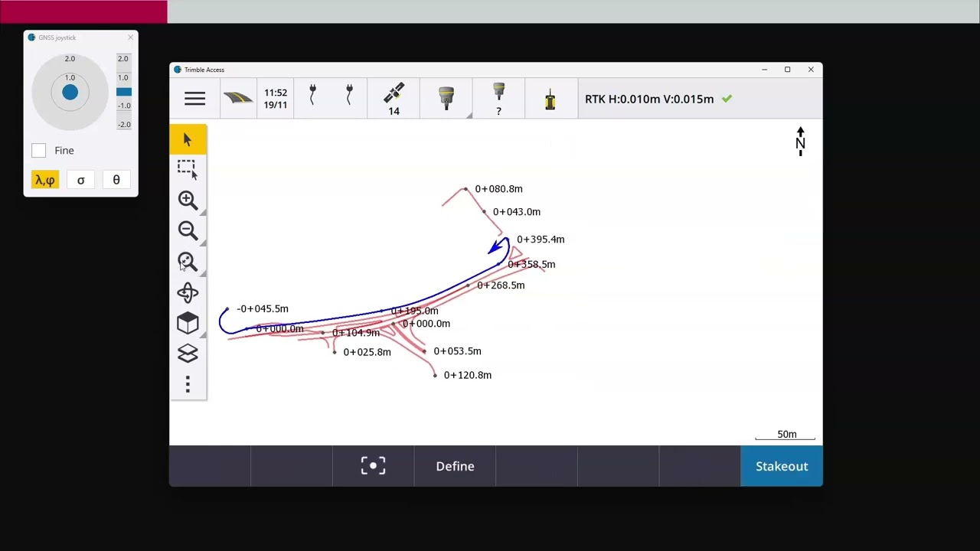Click the second power plug battery icon

point(349,95)
